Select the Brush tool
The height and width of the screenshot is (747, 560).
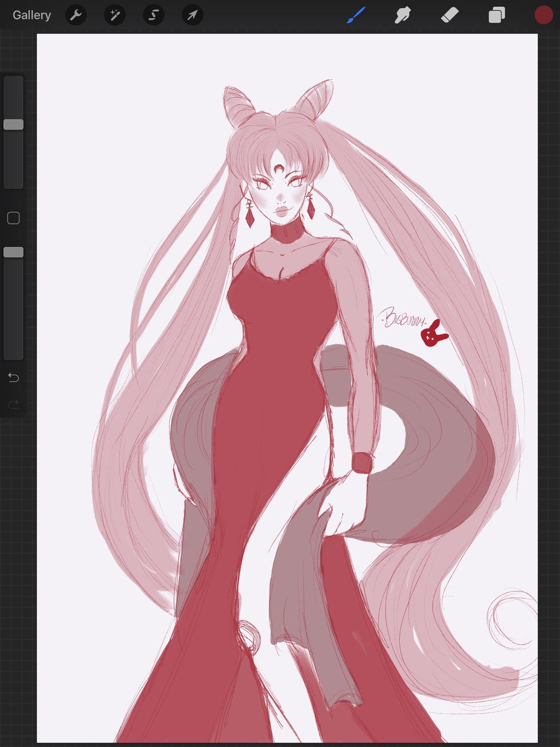355,15
